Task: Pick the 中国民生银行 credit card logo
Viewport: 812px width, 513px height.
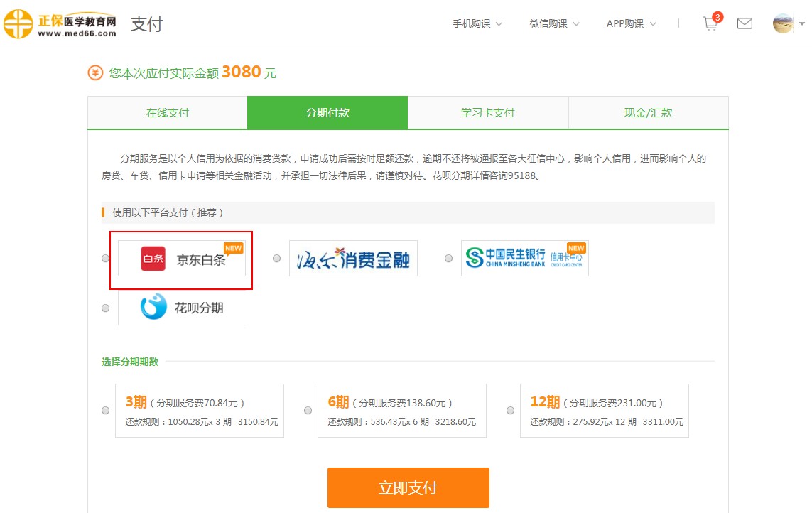Action: [524, 258]
